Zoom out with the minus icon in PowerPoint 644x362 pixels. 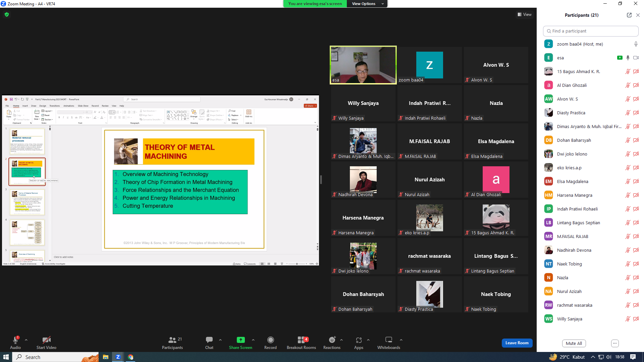pos(287,264)
